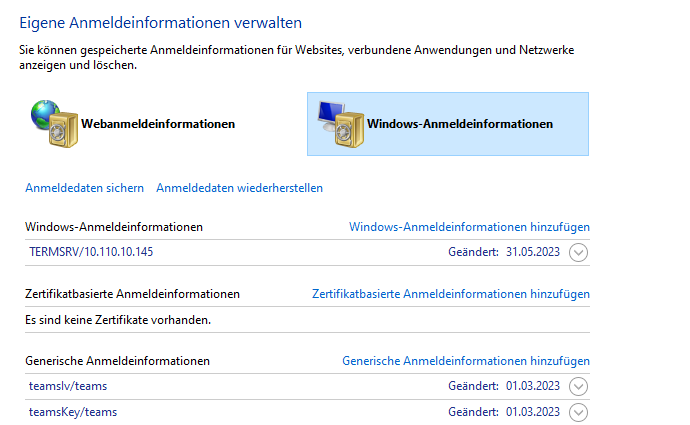Select the Windows-Anmeldeinformationen label
Image resolution: width=690 pixels, height=425 pixels.
click(460, 124)
